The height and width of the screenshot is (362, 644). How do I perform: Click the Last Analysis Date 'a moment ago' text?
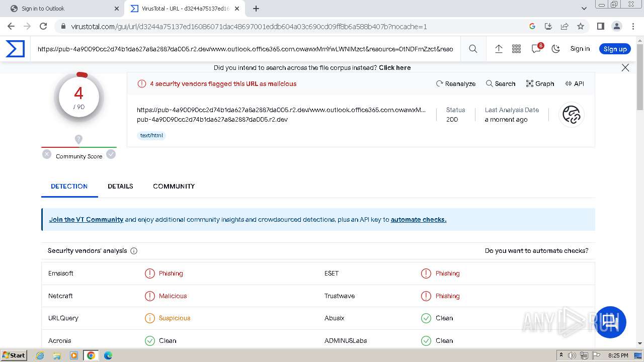tap(506, 120)
